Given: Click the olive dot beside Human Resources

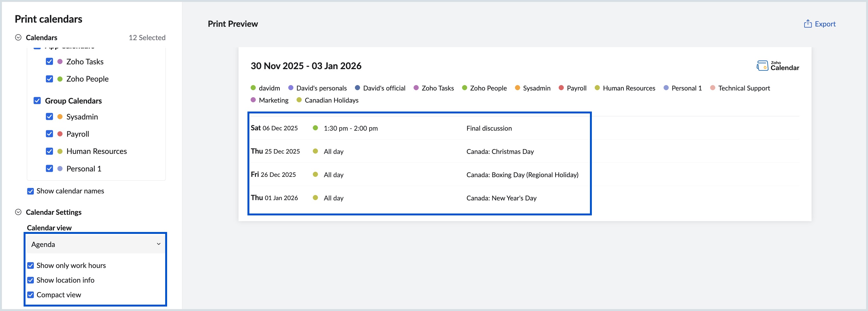Looking at the screenshot, I should click(597, 88).
